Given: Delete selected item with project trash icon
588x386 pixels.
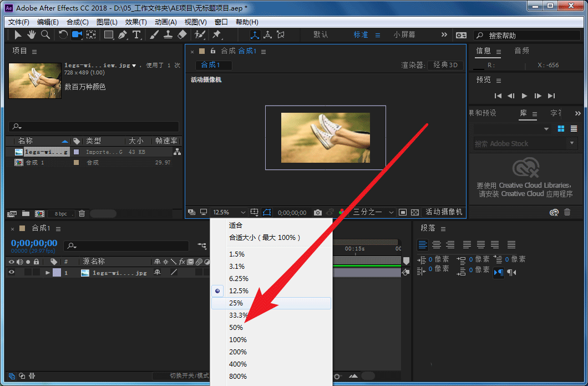Looking at the screenshot, I should tap(82, 213).
